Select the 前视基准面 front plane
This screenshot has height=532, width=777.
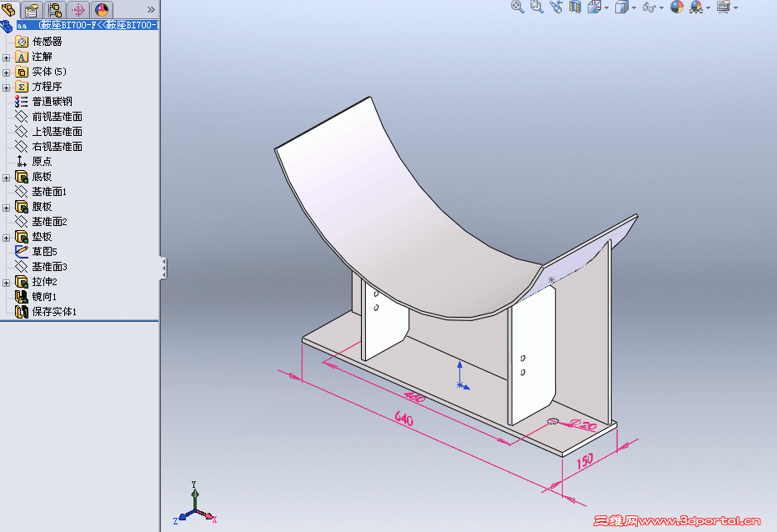[x=57, y=117]
